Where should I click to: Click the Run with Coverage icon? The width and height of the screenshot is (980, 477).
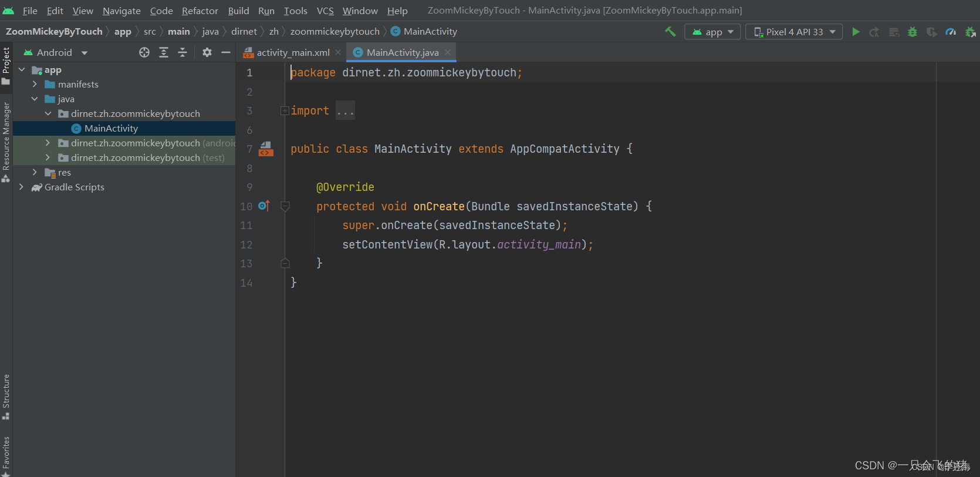(x=932, y=32)
